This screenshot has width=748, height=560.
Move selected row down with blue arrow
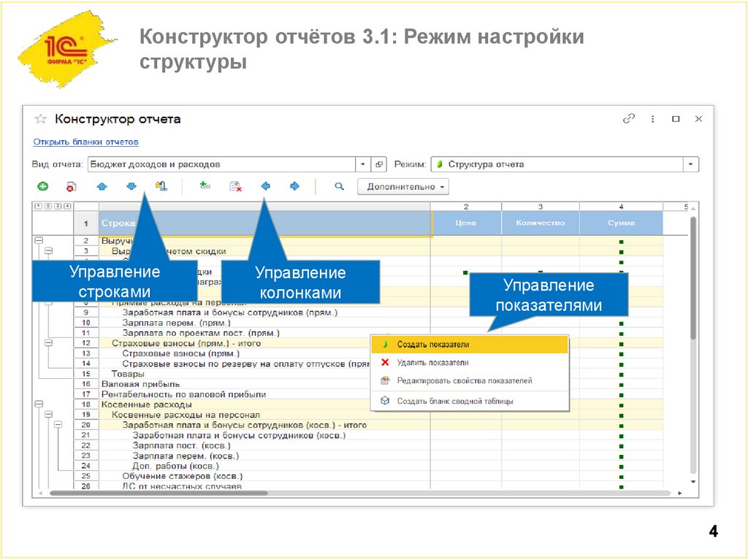(130, 186)
